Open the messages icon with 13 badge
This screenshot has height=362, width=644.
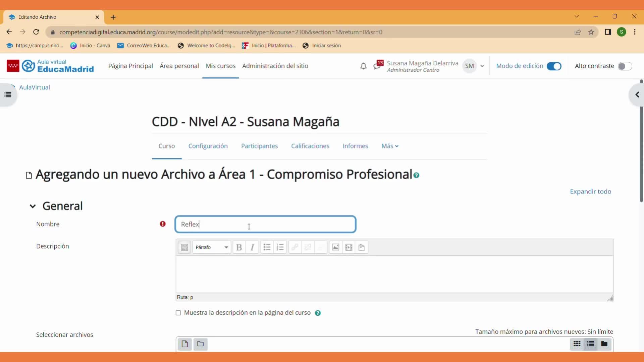pos(378,65)
